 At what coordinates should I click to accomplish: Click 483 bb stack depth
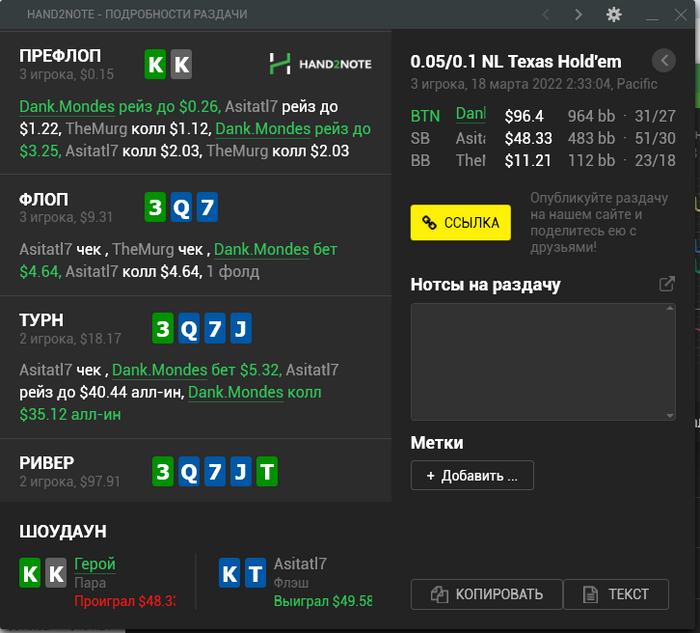[591, 138]
